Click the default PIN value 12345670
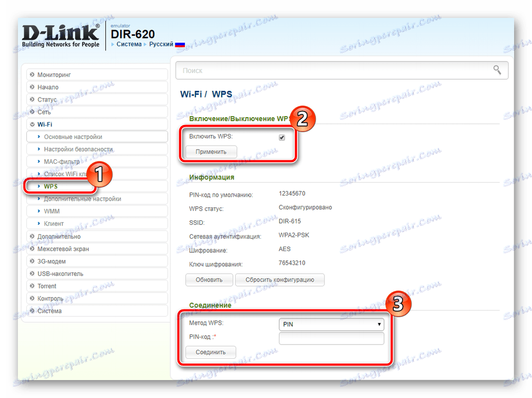The width and height of the screenshot is (532, 398). [292, 193]
